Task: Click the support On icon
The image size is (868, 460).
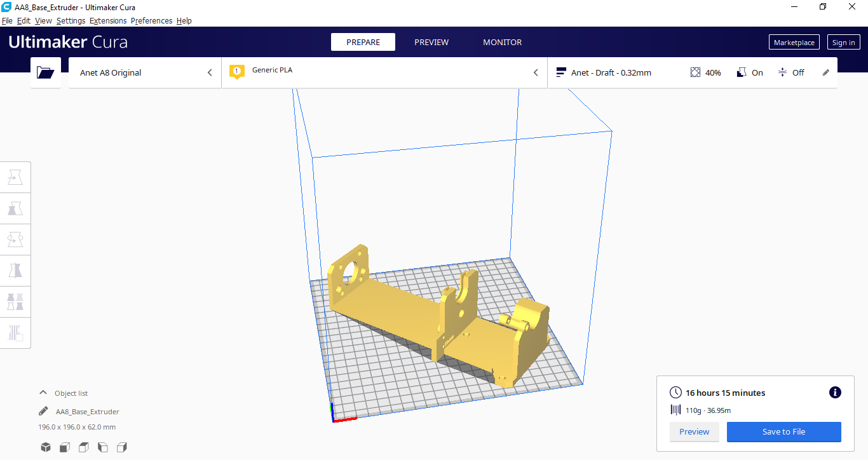Action: coord(741,72)
